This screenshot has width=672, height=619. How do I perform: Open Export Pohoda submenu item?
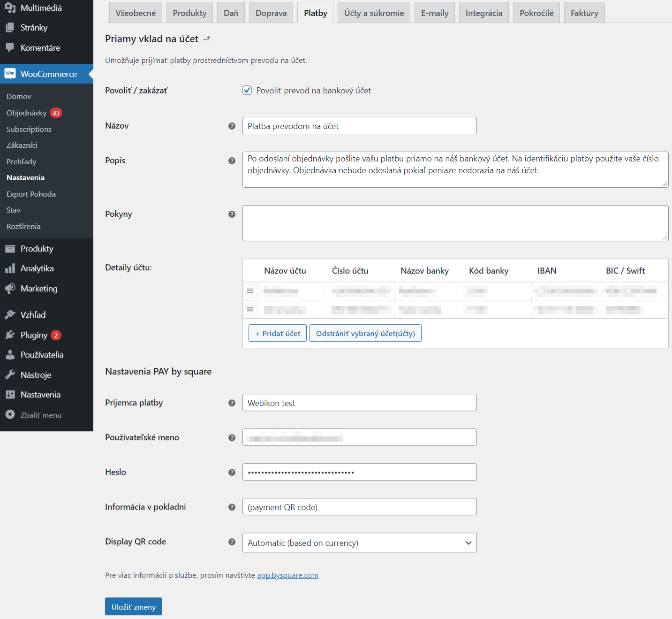coord(31,194)
